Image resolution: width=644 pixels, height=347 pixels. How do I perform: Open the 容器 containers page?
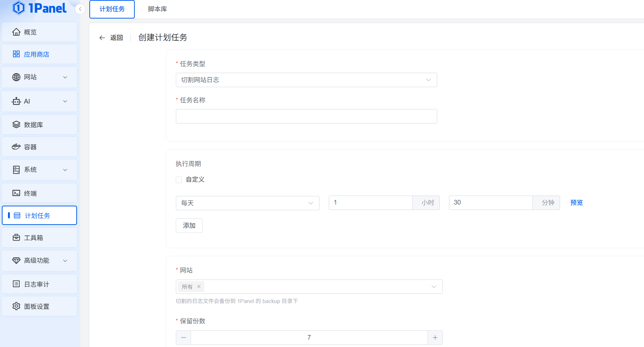click(31, 146)
